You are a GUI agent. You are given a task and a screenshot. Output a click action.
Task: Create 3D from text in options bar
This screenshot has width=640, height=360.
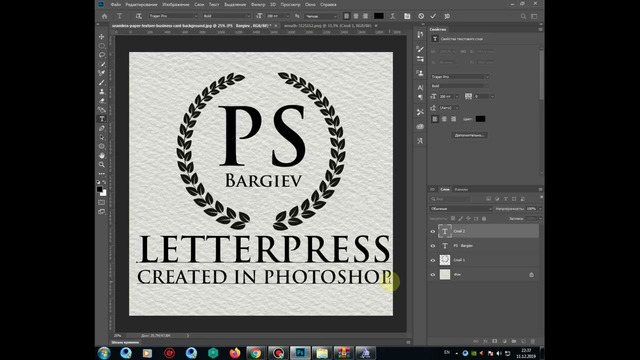(447, 16)
